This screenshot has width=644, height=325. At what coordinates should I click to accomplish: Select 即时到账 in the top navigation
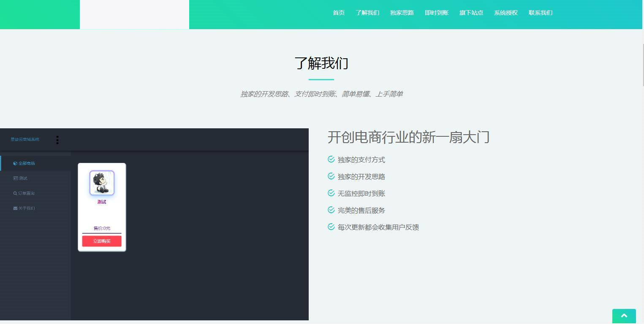coord(436,13)
